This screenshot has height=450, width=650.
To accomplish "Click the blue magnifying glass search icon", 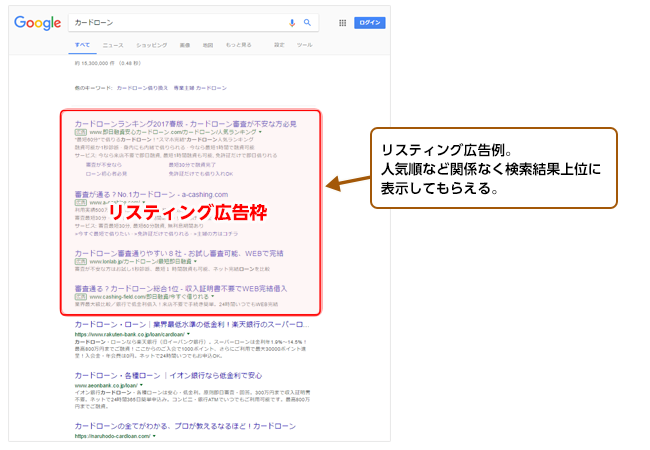I will pyautogui.click(x=307, y=22).
